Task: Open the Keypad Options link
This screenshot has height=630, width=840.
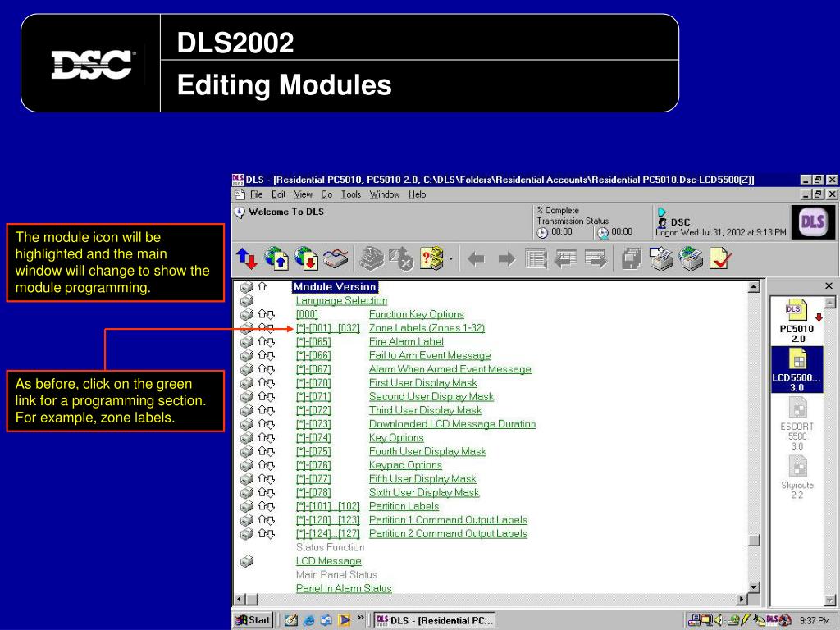Action: (405, 465)
